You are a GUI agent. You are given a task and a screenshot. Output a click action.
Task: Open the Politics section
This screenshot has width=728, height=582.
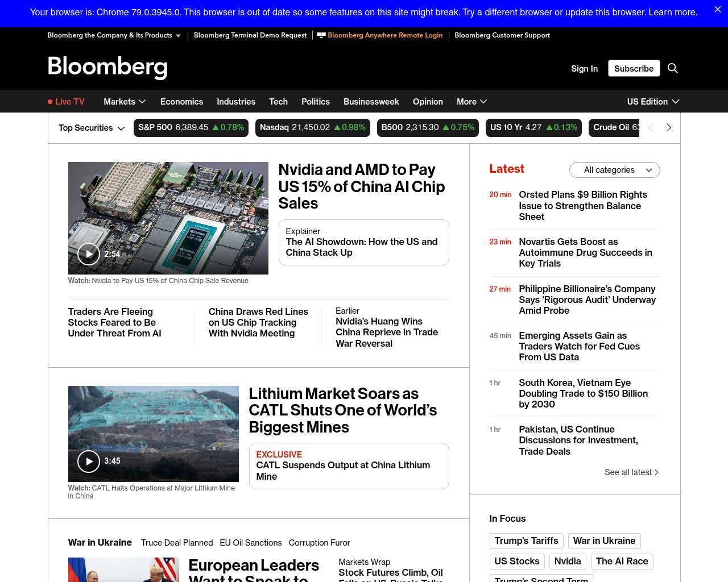click(x=316, y=102)
